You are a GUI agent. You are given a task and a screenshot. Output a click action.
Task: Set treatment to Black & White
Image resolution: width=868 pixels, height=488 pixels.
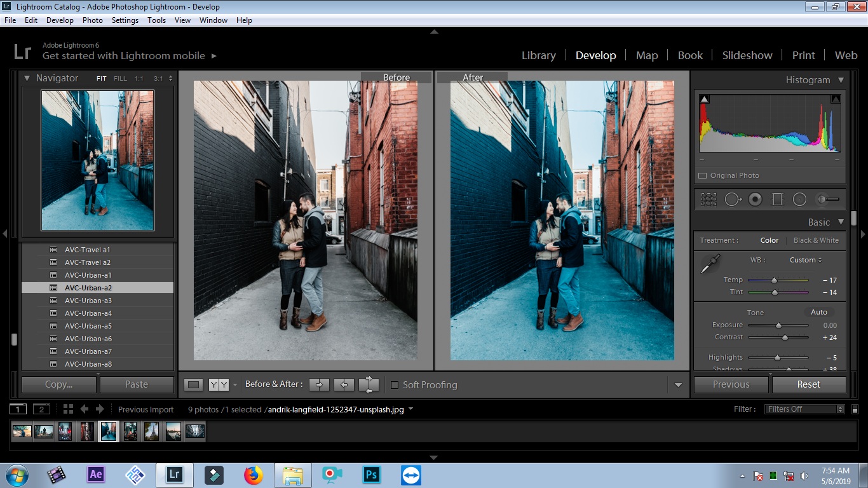(816, 240)
